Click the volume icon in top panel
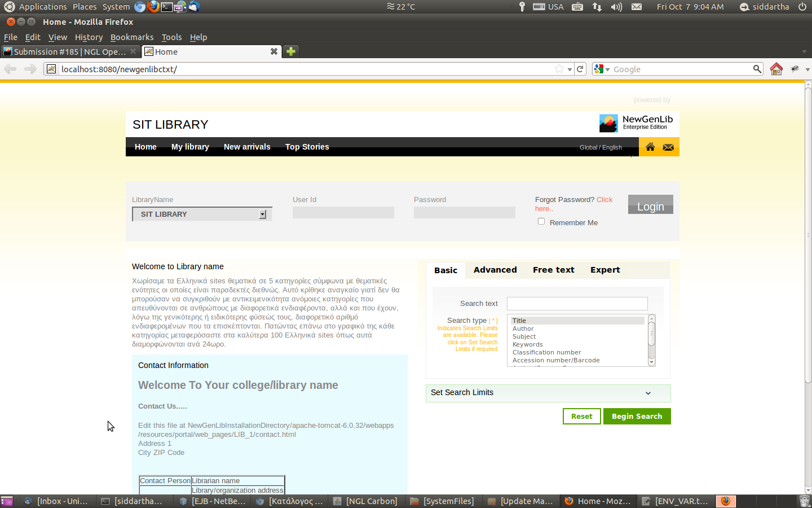This screenshot has height=508, width=812. [616, 7]
